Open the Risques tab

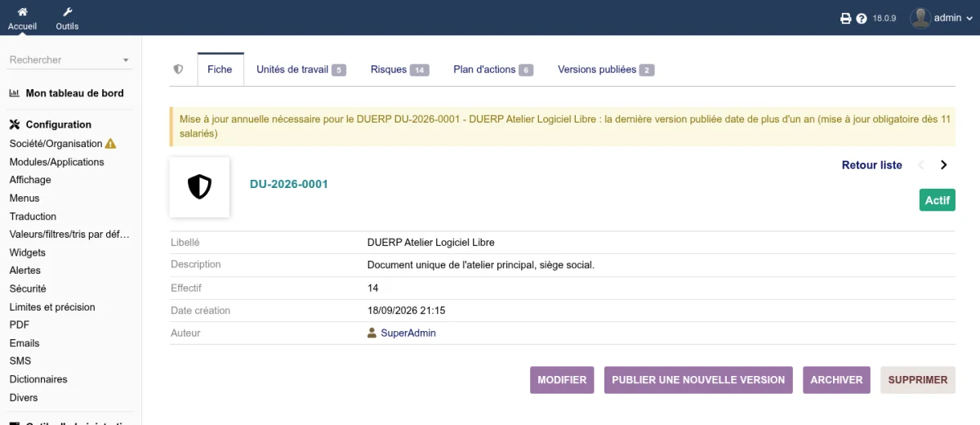(399, 69)
